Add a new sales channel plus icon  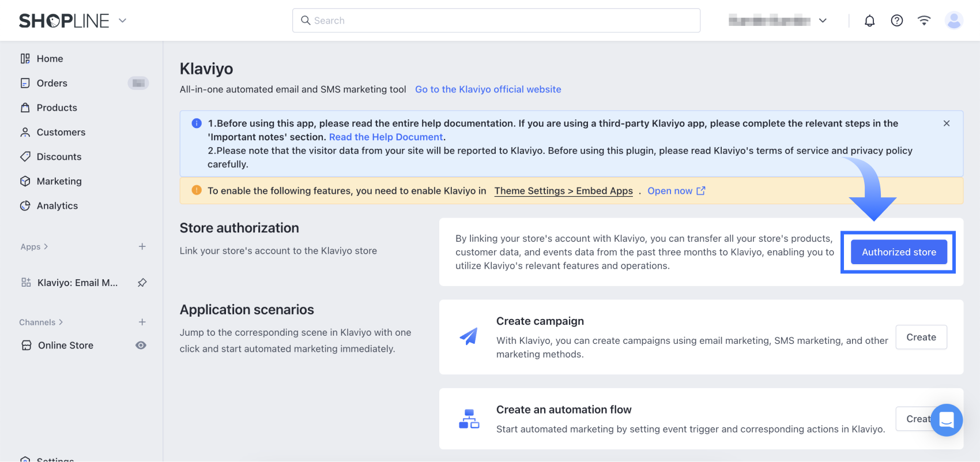point(142,322)
